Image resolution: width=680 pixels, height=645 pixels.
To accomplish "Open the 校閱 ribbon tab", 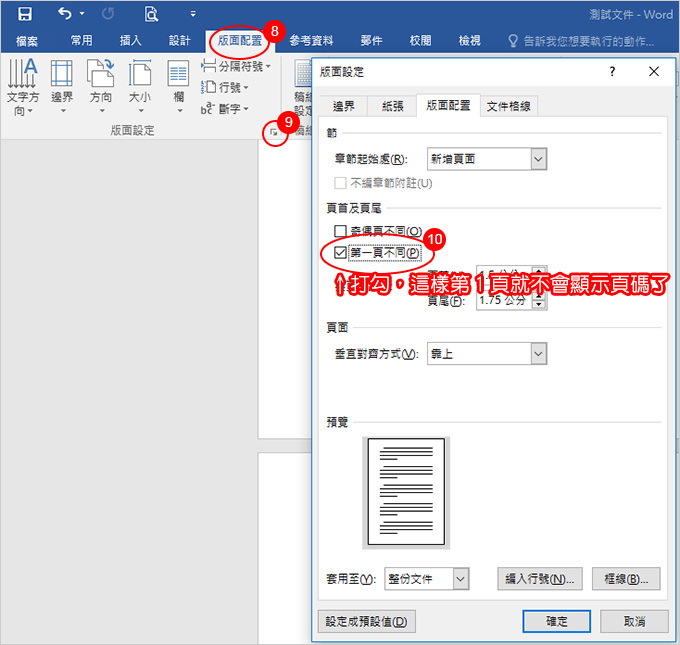I will (x=420, y=41).
